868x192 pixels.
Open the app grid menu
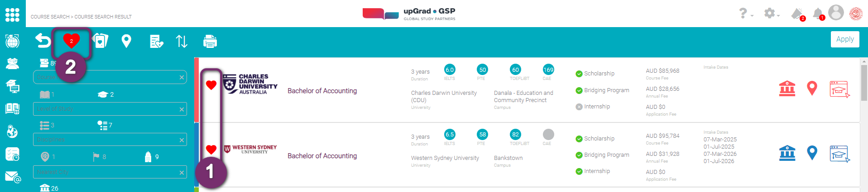(12, 14)
